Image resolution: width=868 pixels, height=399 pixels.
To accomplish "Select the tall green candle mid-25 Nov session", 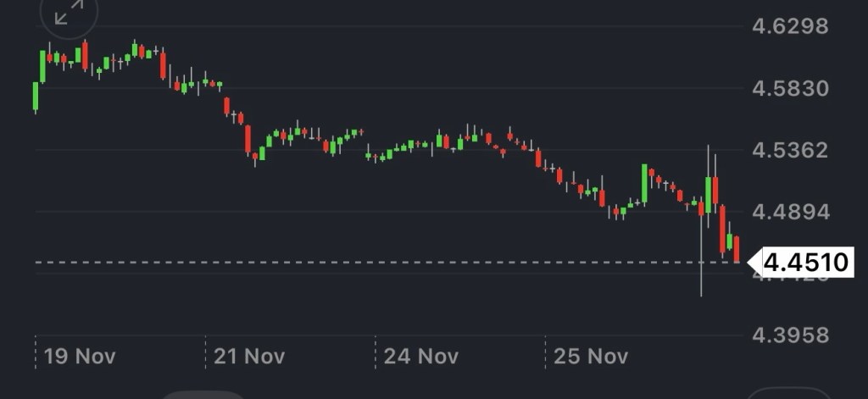I will 645,184.
